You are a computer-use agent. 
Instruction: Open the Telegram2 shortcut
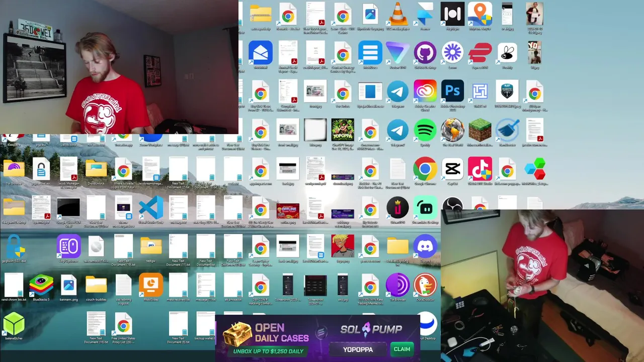point(397,130)
